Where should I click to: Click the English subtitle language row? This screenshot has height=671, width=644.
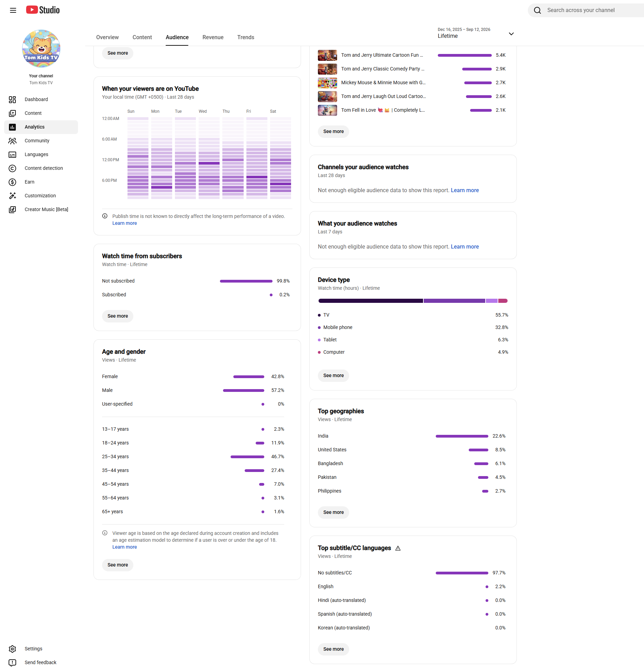tap(412, 586)
